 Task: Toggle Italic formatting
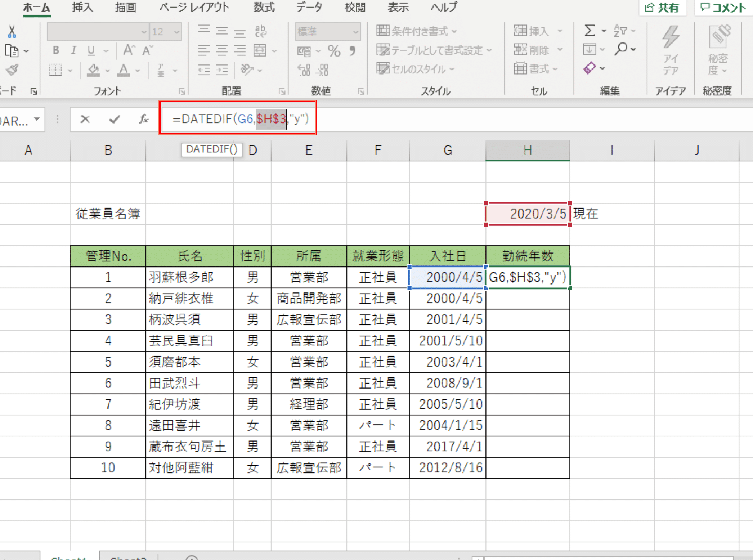point(73,50)
